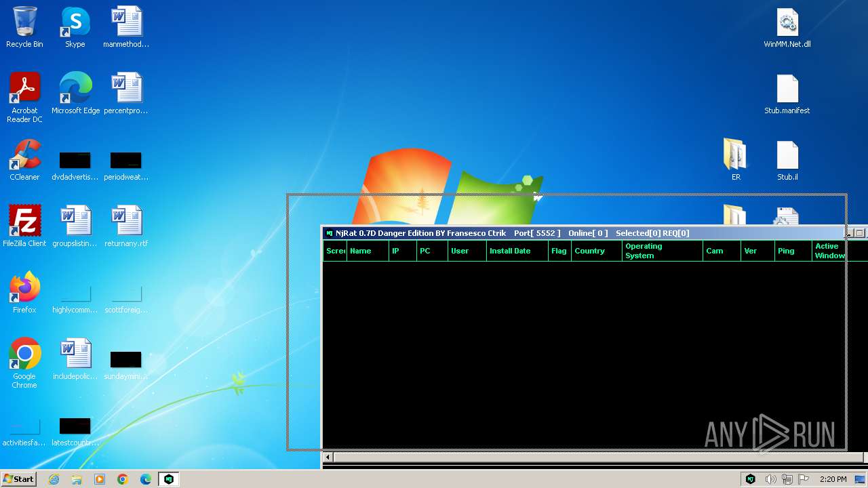Open the Windows Start menu

(x=19, y=479)
